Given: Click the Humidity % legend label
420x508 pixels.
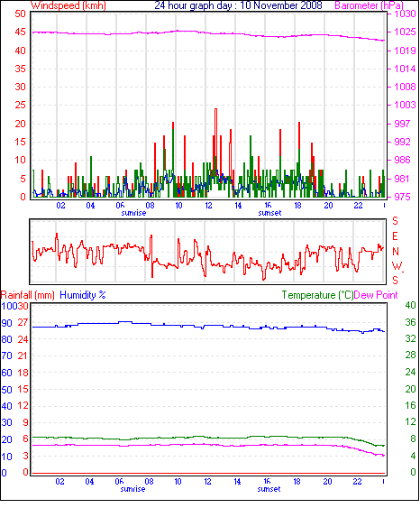Looking at the screenshot, I should [83, 295].
